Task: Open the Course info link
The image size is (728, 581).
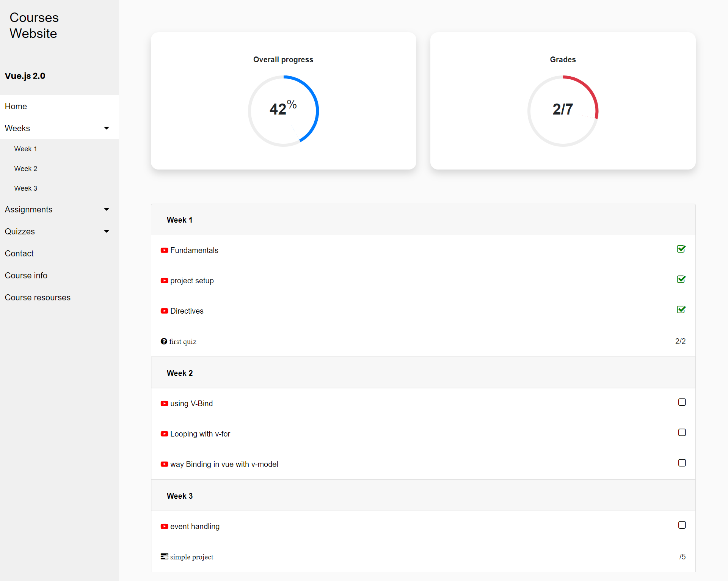Action: [26, 275]
